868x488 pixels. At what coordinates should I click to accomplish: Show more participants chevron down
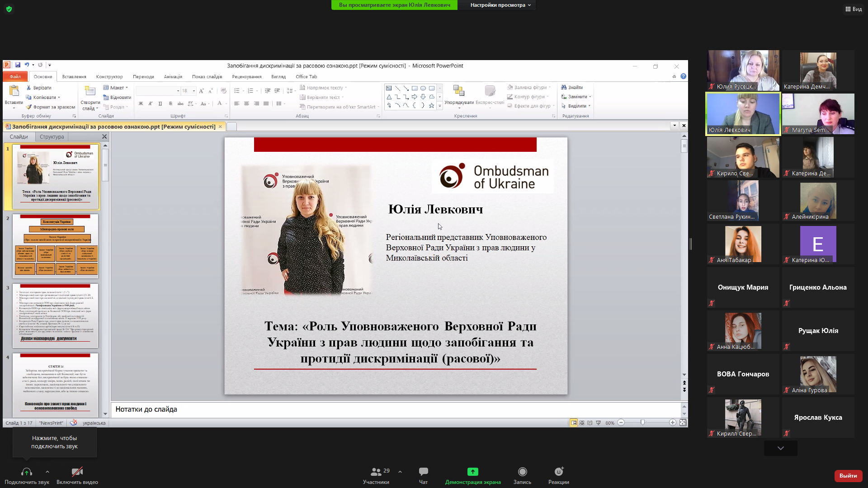point(780,448)
